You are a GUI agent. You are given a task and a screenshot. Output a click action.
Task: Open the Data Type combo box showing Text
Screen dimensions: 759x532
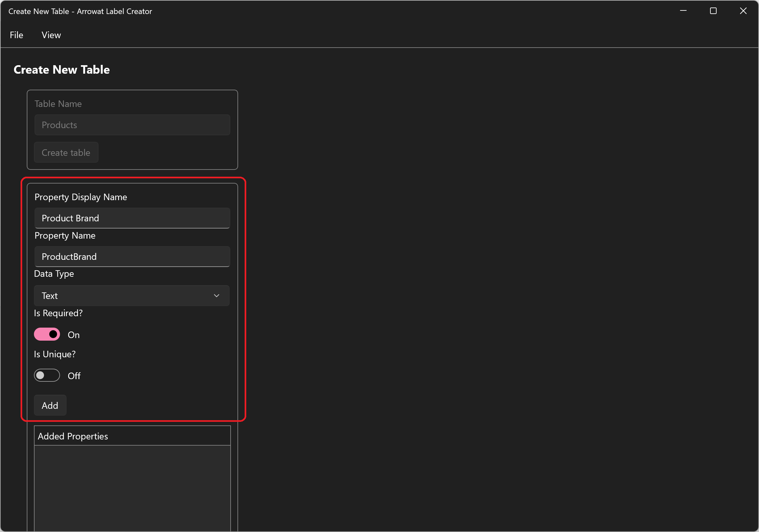[126, 296]
